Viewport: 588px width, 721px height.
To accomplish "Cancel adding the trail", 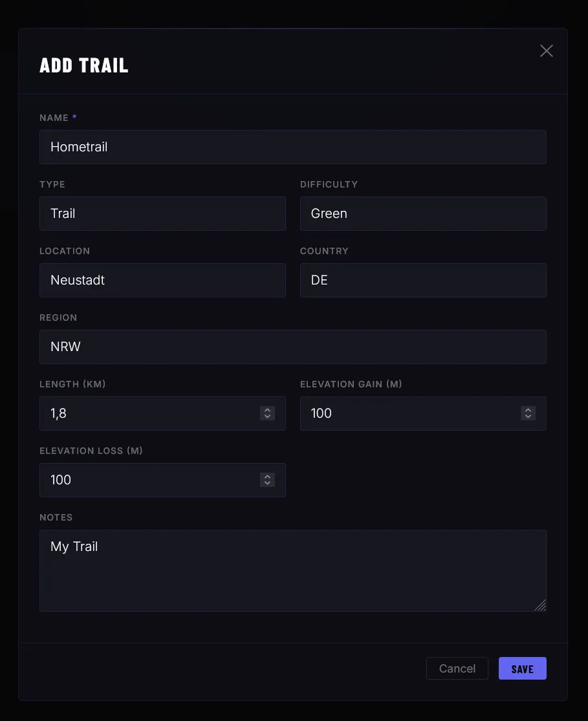I will pyautogui.click(x=457, y=668).
